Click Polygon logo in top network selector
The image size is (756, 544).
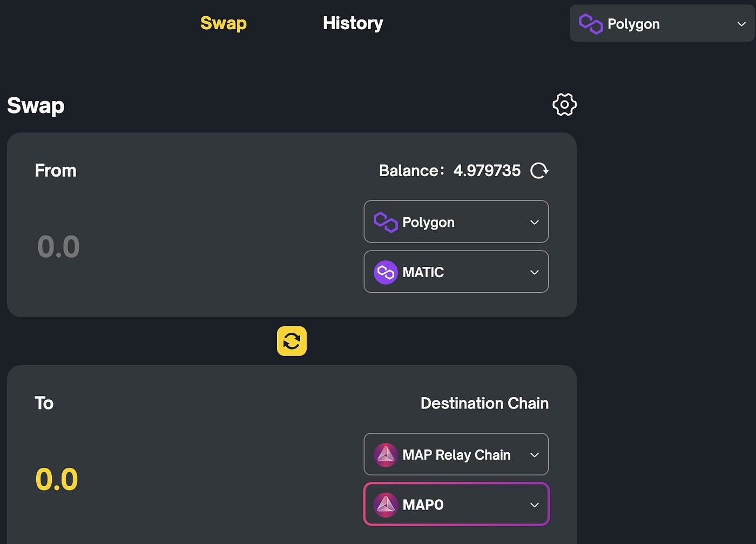(x=590, y=24)
